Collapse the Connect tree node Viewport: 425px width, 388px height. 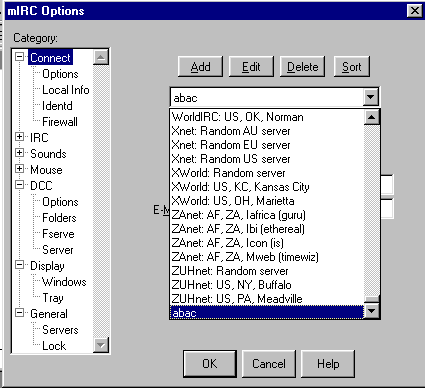tap(20, 57)
